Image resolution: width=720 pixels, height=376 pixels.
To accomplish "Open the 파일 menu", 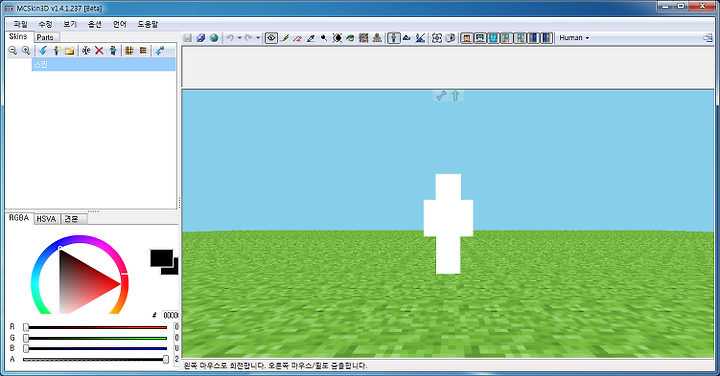I will tap(21, 24).
